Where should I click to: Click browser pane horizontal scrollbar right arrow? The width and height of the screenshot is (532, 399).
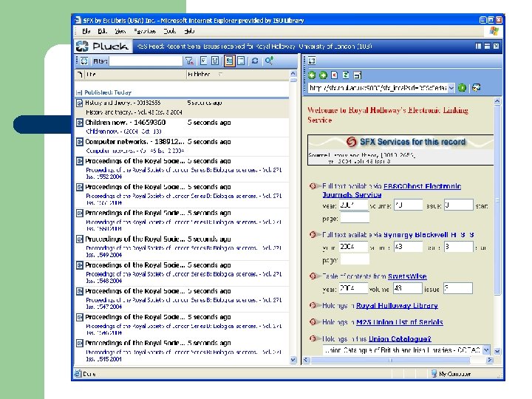click(489, 360)
